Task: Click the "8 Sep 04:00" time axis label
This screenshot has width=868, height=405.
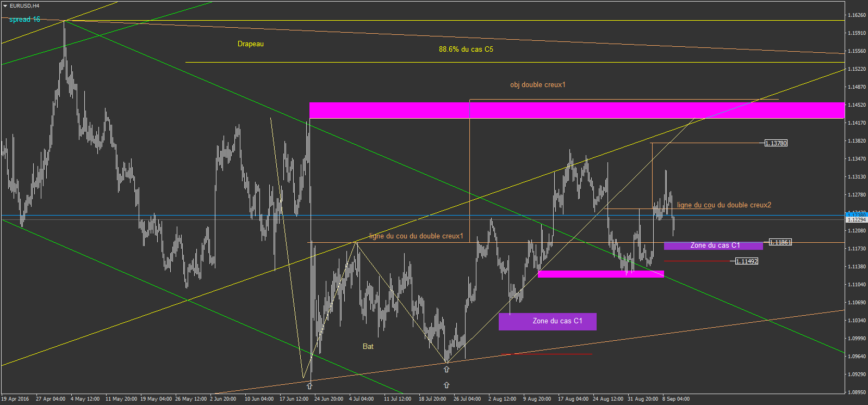Action: [676, 399]
